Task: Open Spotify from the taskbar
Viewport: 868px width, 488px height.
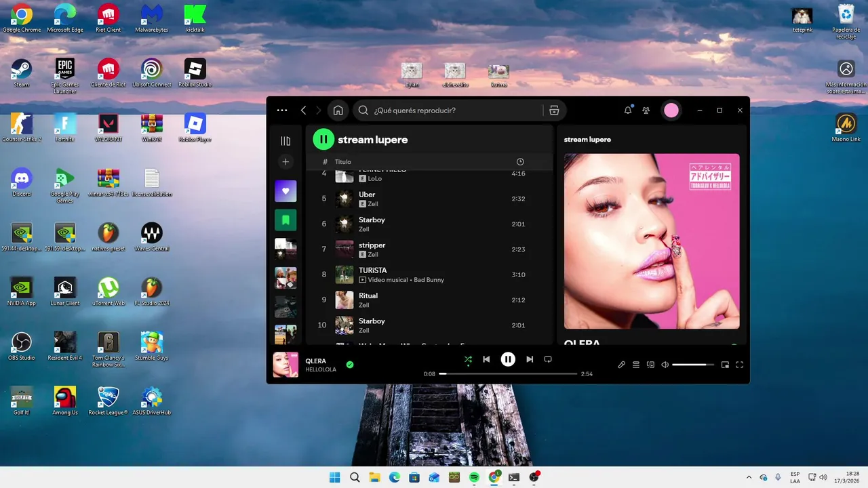Action: tap(474, 477)
